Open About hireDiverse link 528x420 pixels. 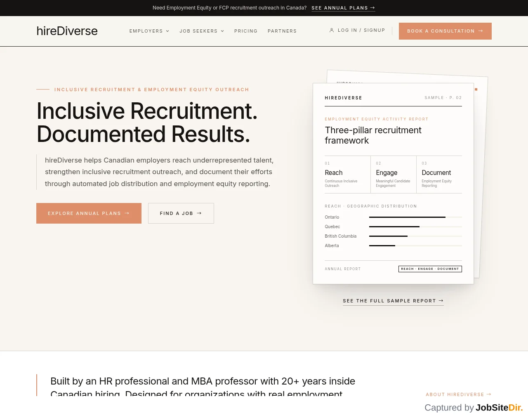(x=458, y=394)
